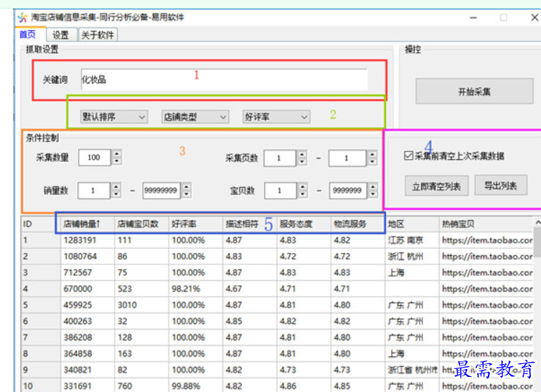Click the 描述相符 column header
The image size is (541, 392).
click(250, 224)
